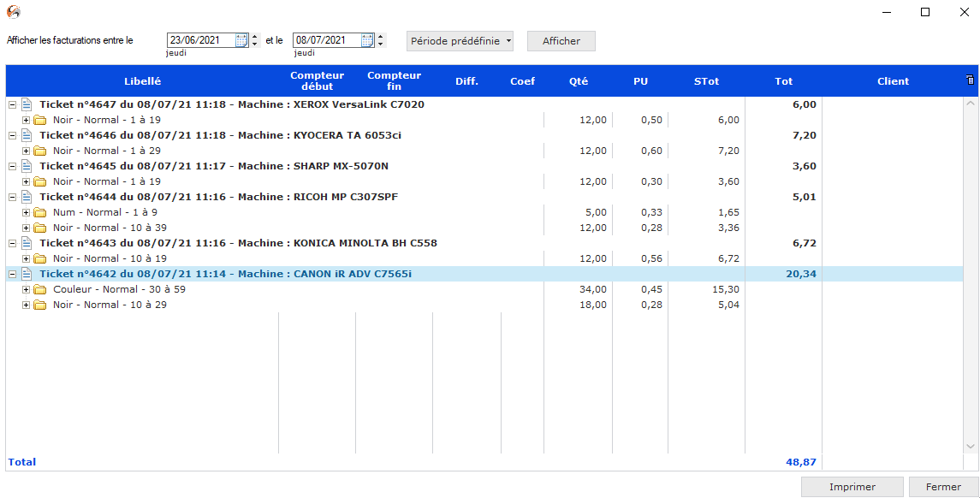This screenshot has width=980, height=498.
Task: Click the grand total value 48,87
Action: coord(801,462)
